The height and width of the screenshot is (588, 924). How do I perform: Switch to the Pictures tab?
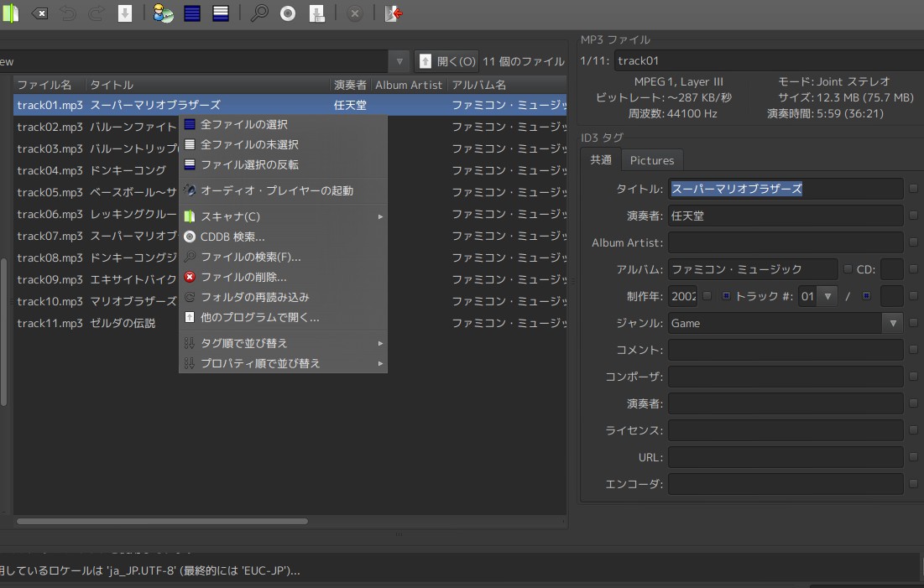click(652, 160)
